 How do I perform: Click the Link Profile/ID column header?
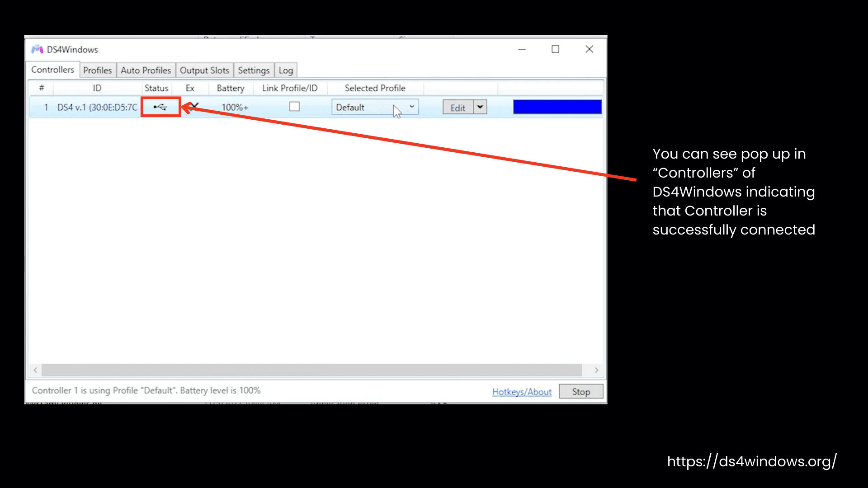290,88
